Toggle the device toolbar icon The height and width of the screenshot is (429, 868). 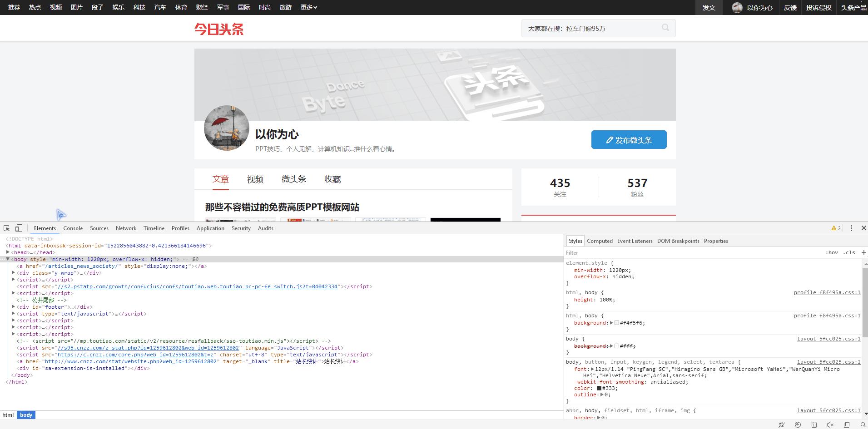pos(19,228)
